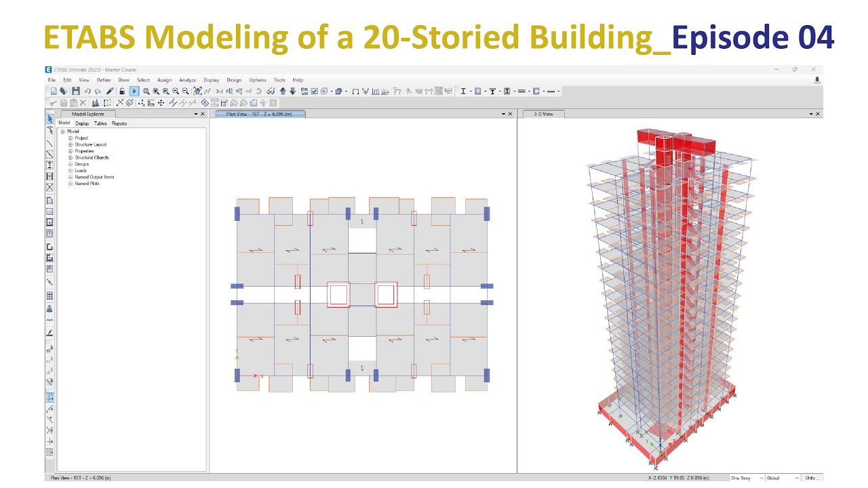Switch to Model tab in Model Explorer
868x488 pixels.
click(x=64, y=123)
